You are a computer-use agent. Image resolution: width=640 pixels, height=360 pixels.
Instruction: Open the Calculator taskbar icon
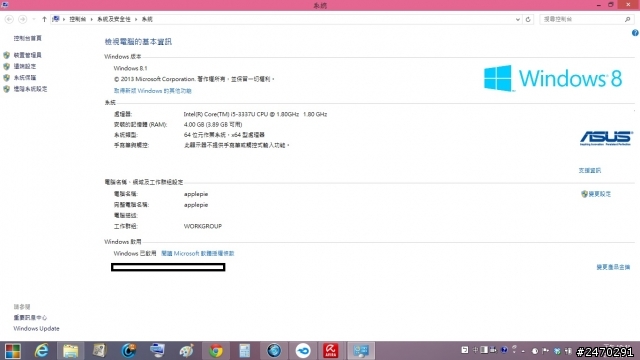click(x=244, y=351)
